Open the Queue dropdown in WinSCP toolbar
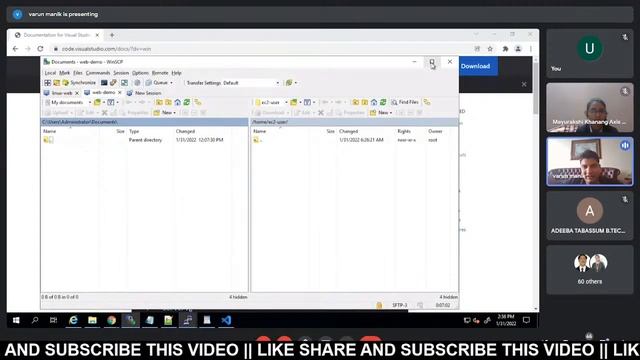Image resolution: width=640 pixels, height=360 pixels. [160, 83]
